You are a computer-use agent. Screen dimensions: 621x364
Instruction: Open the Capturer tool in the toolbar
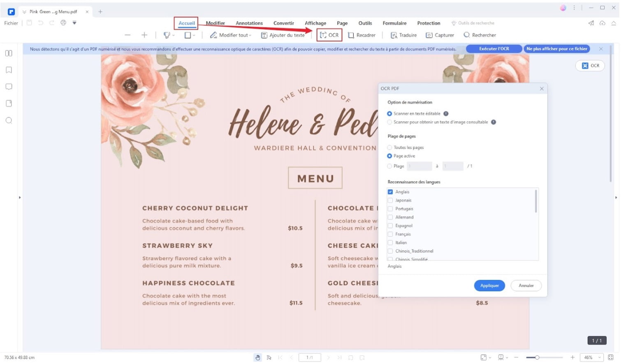point(439,35)
